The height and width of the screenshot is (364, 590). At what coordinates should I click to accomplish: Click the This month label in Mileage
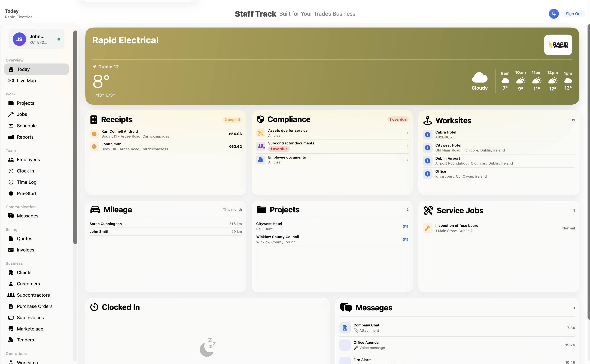pos(232,210)
